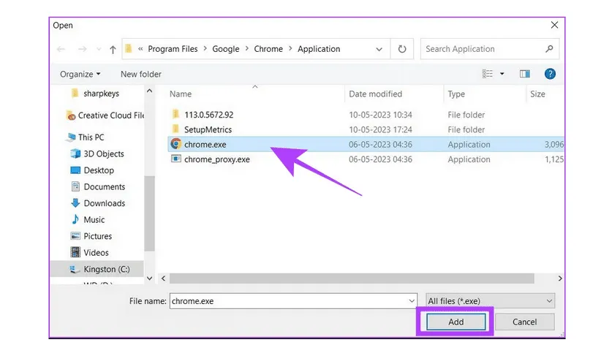
Task: Select the chrome_proxy.exe file
Action: pyautogui.click(x=216, y=159)
